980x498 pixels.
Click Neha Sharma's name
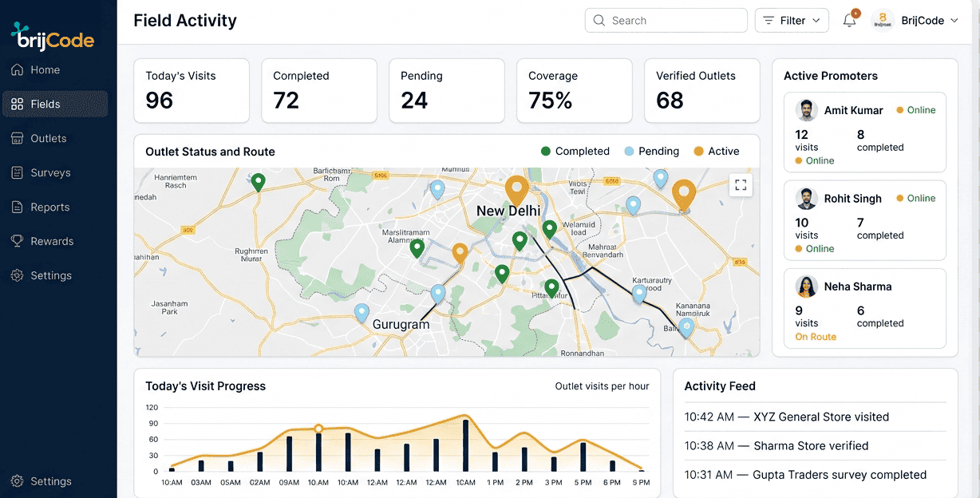(858, 287)
